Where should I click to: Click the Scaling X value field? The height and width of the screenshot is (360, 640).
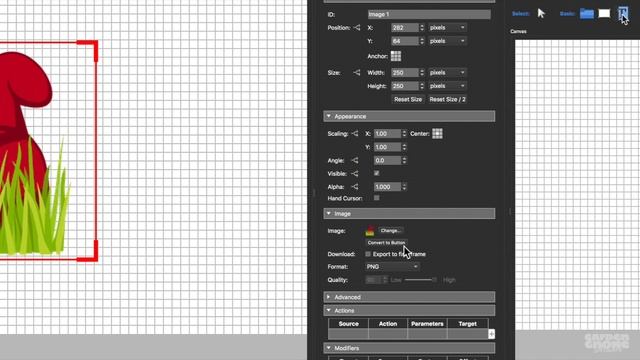click(387, 134)
